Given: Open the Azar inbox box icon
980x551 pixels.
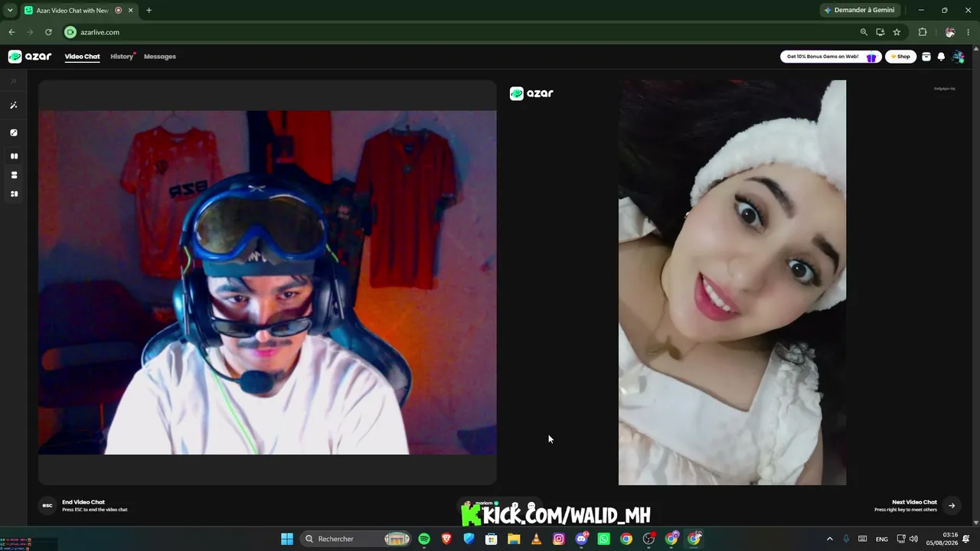Looking at the screenshot, I should (x=926, y=57).
